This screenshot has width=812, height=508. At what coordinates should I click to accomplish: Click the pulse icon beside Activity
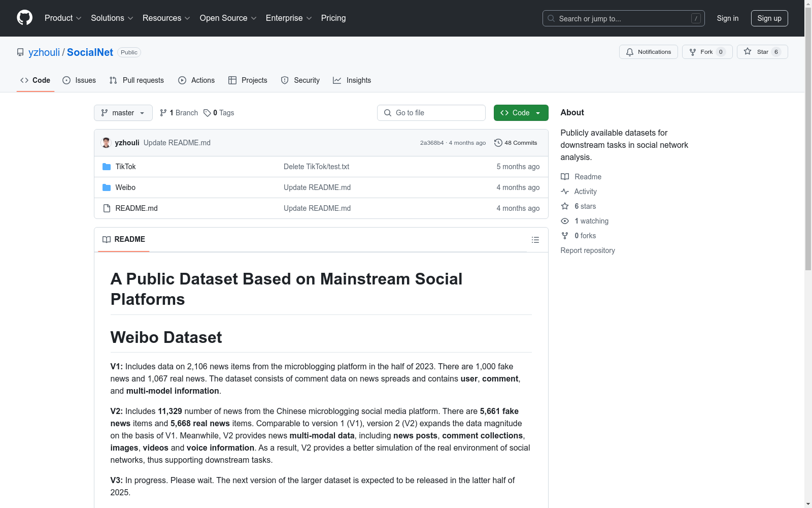click(565, 192)
